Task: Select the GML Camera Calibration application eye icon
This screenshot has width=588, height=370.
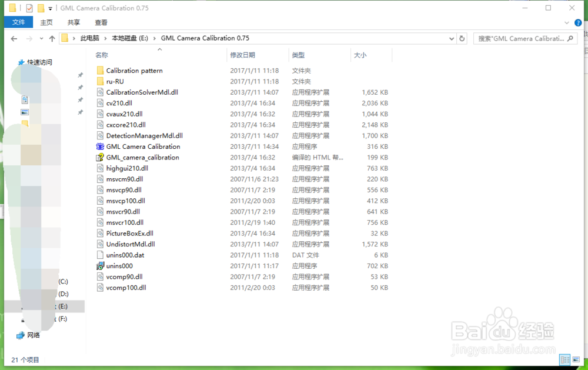Action: pos(100,146)
